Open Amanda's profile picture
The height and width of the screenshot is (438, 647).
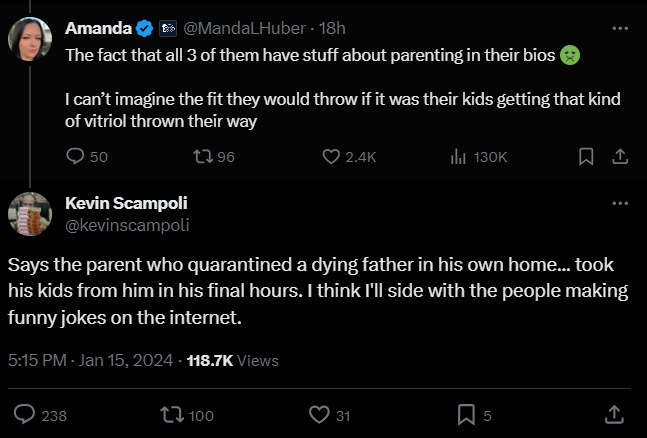pyautogui.click(x=30, y=40)
